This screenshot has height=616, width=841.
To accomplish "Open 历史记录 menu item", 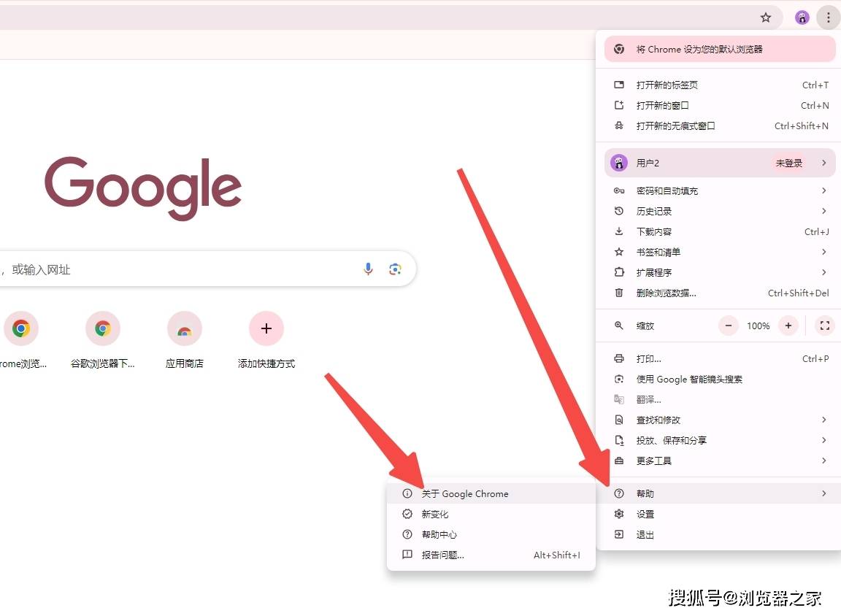I will click(720, 211).
